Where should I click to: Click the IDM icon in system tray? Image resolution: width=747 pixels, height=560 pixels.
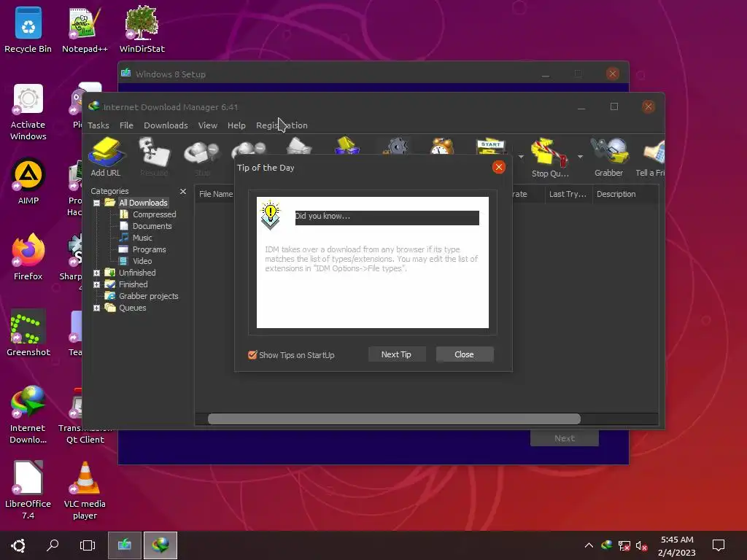click(x=606, y=545)
